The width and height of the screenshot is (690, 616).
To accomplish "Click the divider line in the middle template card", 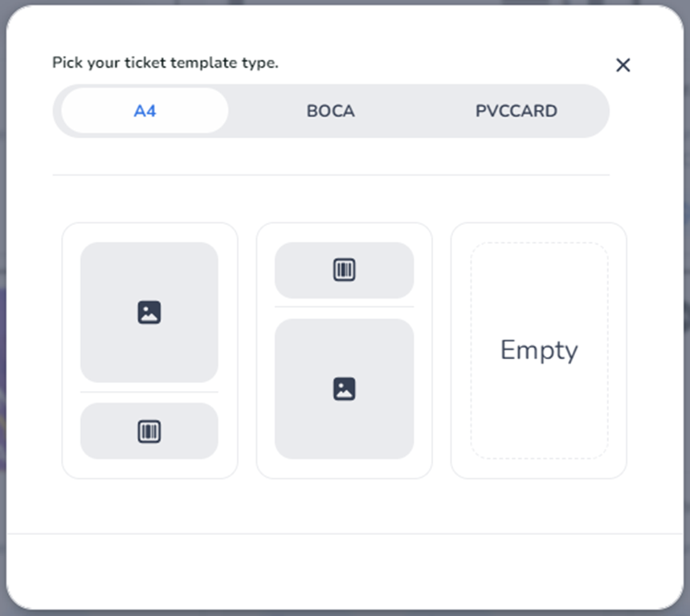I will pyautogui.click(x=344, y=306).
